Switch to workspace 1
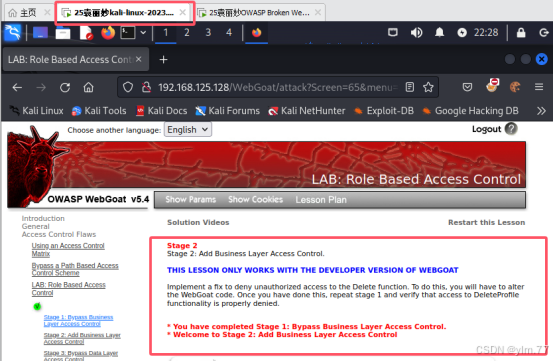The height and width of the screenshot is (361, 553). click(166, 33)
